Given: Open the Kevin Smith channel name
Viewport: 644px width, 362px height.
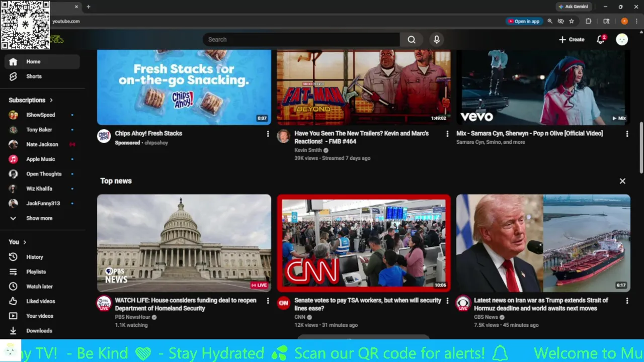Looking at the screenshot, I should coord(308,150).
